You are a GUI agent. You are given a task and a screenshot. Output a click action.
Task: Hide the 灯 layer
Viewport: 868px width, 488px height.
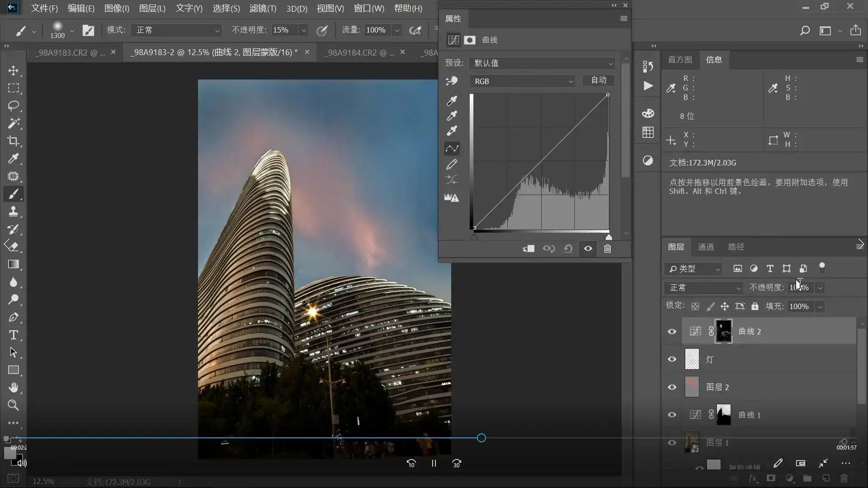click(672, 359)
